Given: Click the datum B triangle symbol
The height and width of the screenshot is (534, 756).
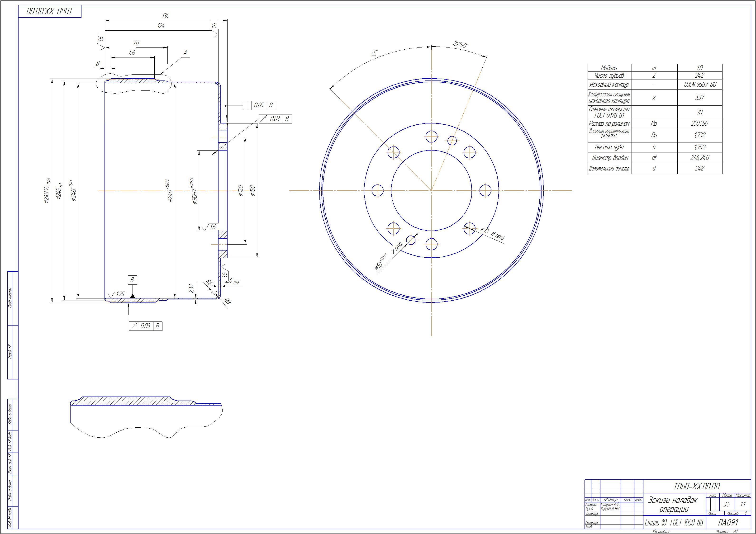Looking at the screenshot, I should (x=133, y=296).
